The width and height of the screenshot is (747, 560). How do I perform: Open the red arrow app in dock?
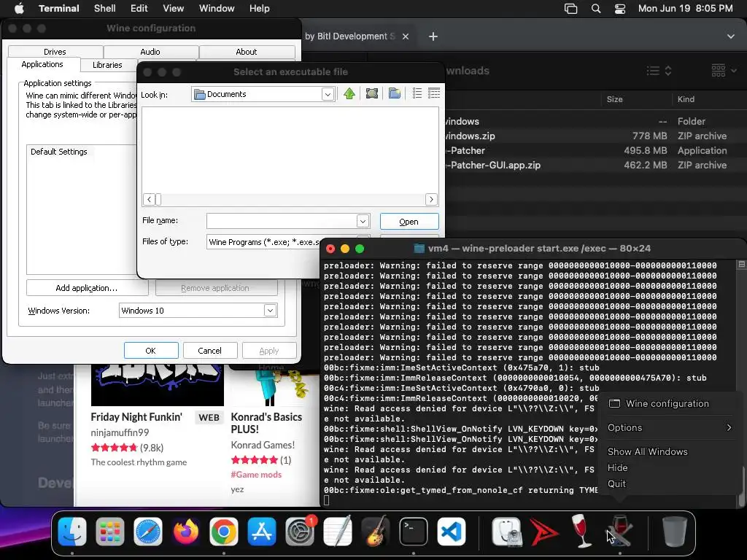(544, 531)
